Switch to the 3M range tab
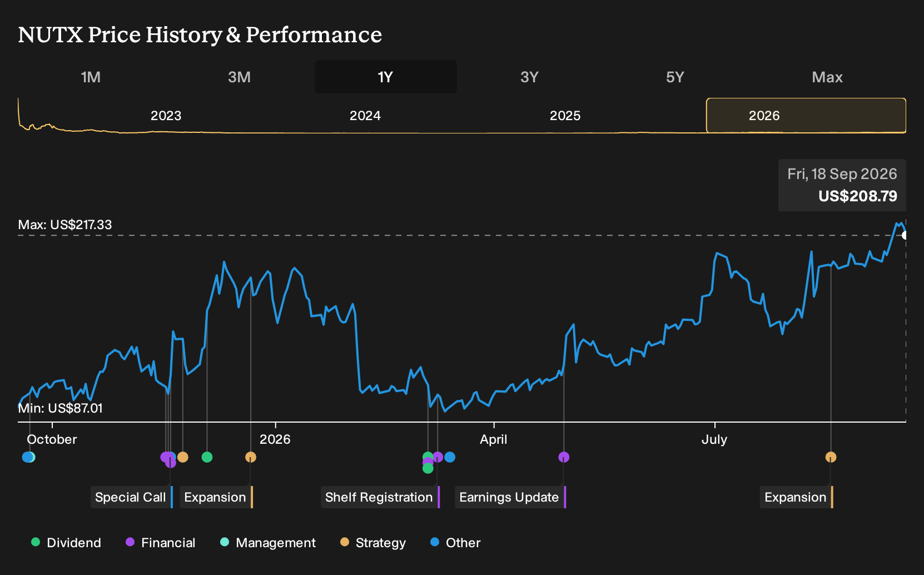924x575 pixels. click(x=239, y=77)
